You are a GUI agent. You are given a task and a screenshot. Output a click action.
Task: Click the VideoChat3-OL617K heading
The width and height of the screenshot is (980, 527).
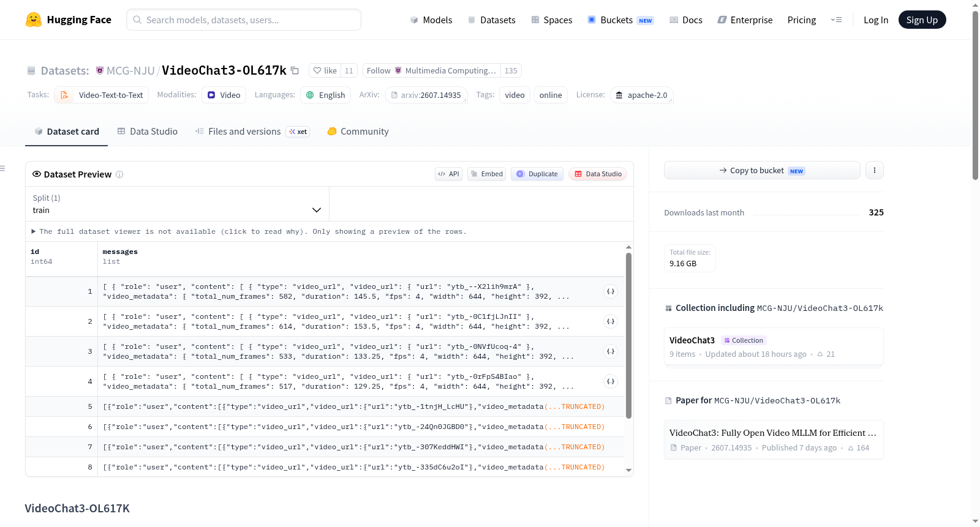[x=77, y=509]
